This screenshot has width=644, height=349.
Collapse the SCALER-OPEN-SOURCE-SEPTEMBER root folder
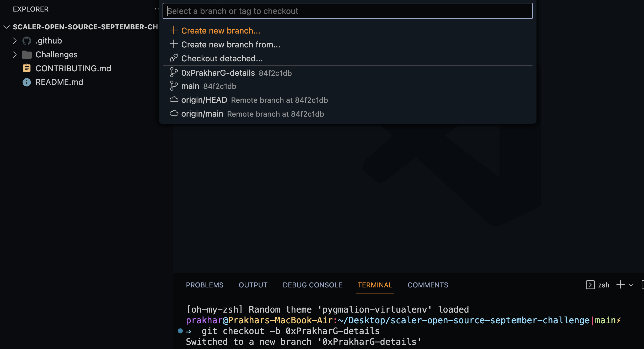7,27
